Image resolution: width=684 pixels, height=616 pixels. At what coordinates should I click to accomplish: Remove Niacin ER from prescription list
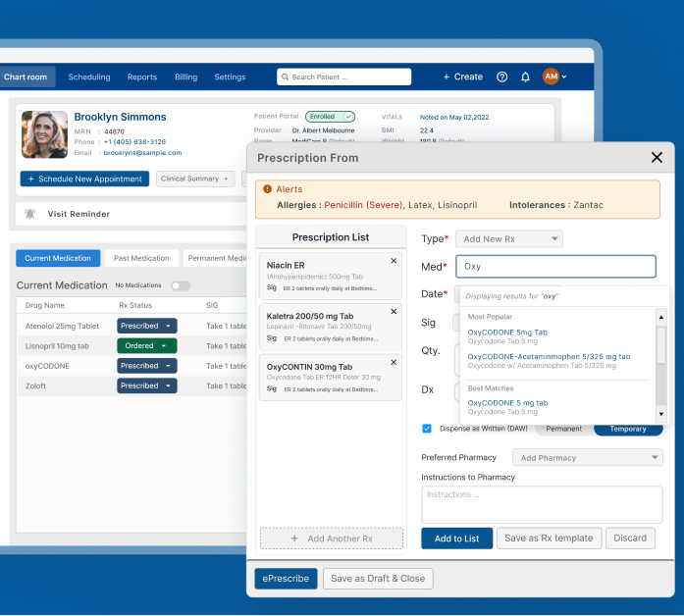pyautogui.click(x=394, y=261)
